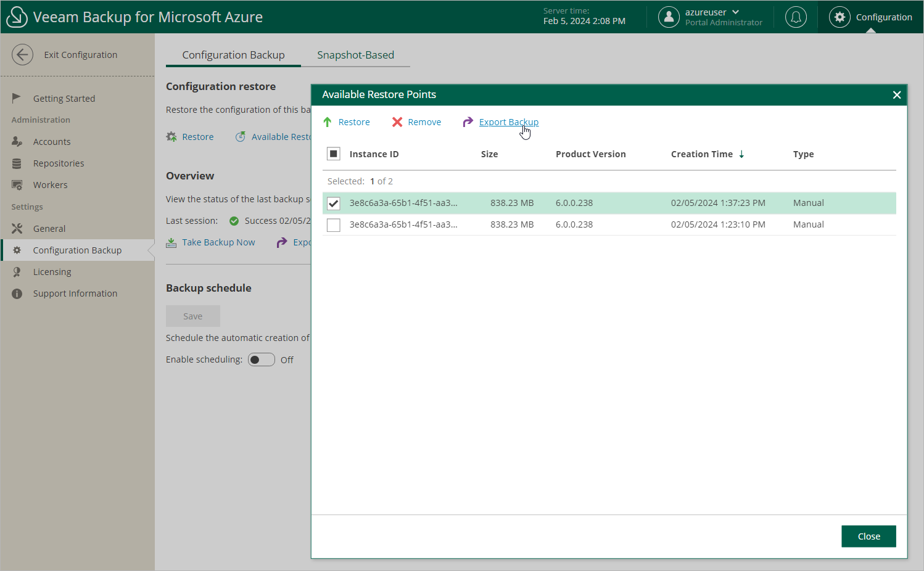Open Licensing in sidebar
This screenshot has width=924, height=571.
[52, 272]
